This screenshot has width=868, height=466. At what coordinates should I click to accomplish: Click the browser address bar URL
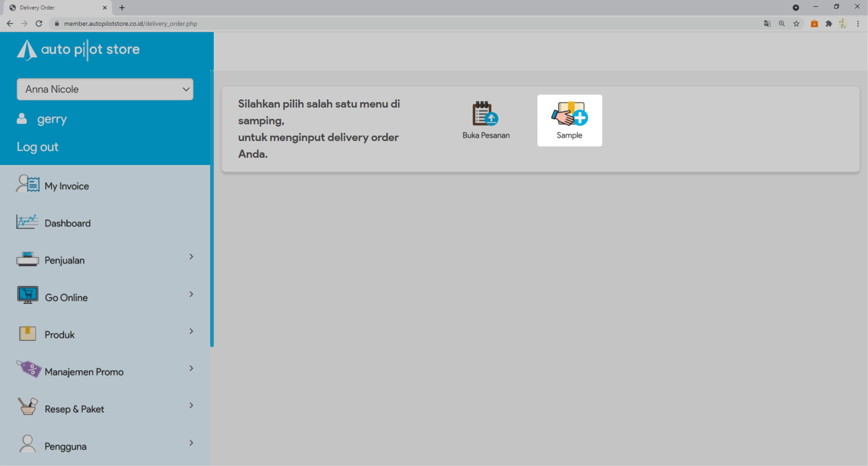[x=130, y=24]
